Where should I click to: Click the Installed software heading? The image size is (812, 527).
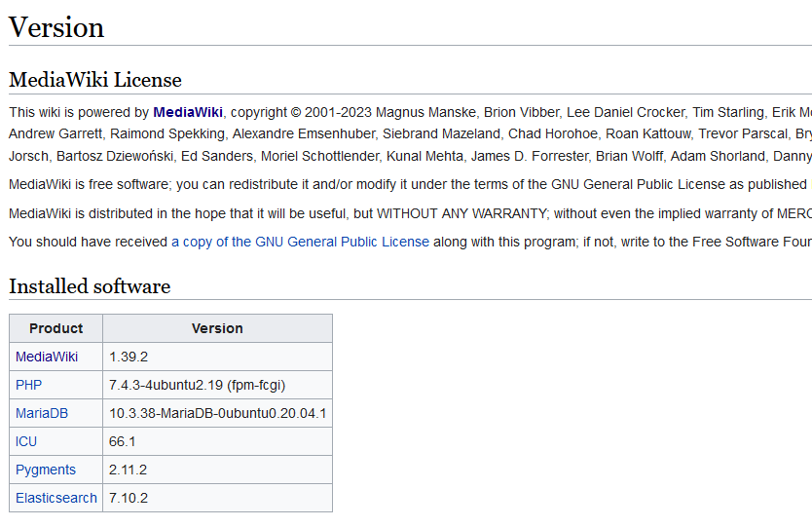[x=90, y=286]
